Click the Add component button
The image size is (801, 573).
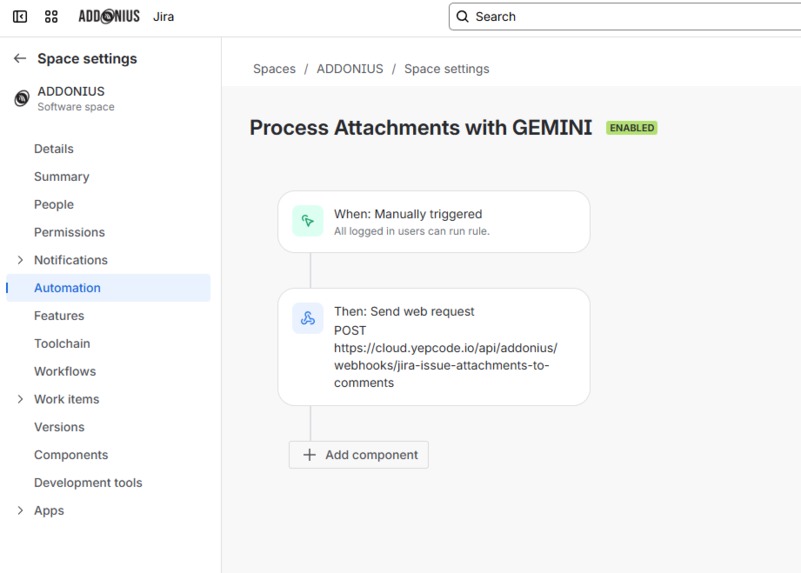[x=359, y=455]
